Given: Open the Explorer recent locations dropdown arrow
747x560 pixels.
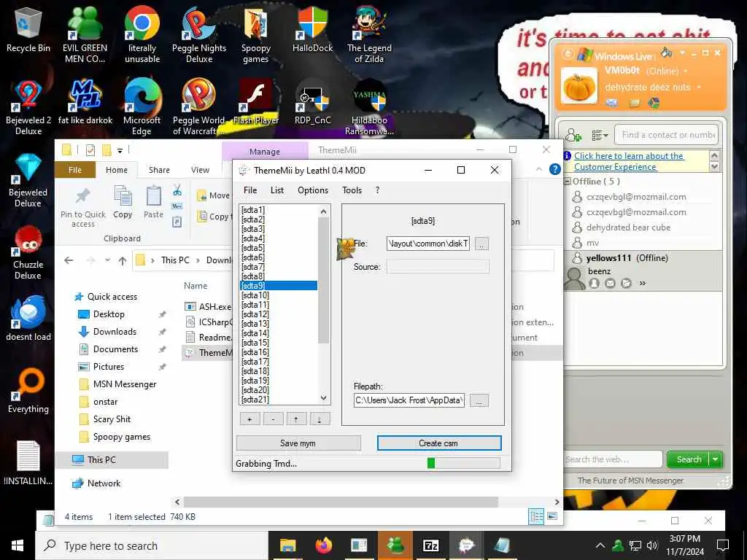Looking at the screenshot, I should click(107, 260).
